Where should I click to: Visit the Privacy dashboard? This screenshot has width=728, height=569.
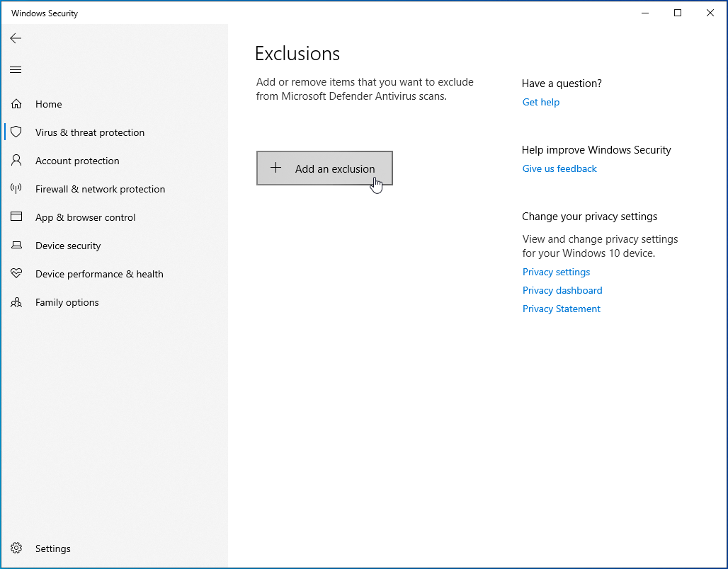[562, 290]
